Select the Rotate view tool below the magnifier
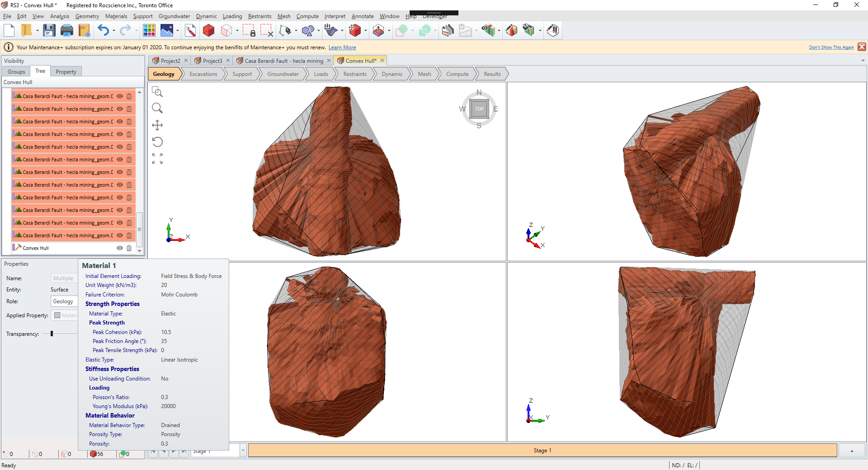This screenshot has width=868, height=470. [157, 142]
